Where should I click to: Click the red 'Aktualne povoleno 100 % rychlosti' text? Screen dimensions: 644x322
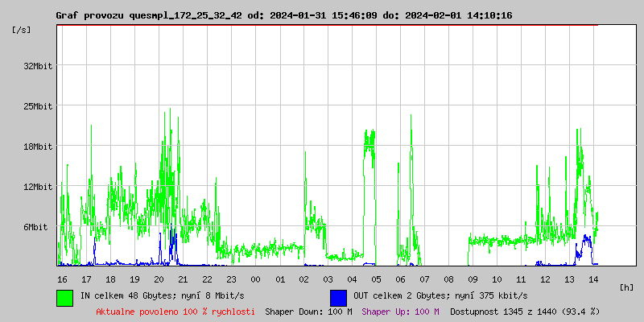click(x=175, y=311)
